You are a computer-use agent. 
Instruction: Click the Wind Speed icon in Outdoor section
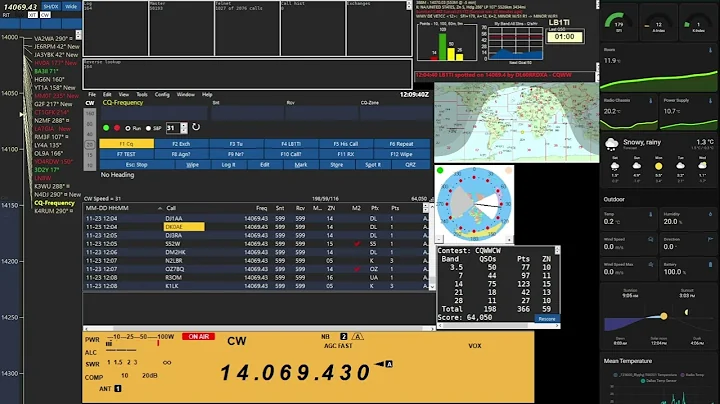651,240
